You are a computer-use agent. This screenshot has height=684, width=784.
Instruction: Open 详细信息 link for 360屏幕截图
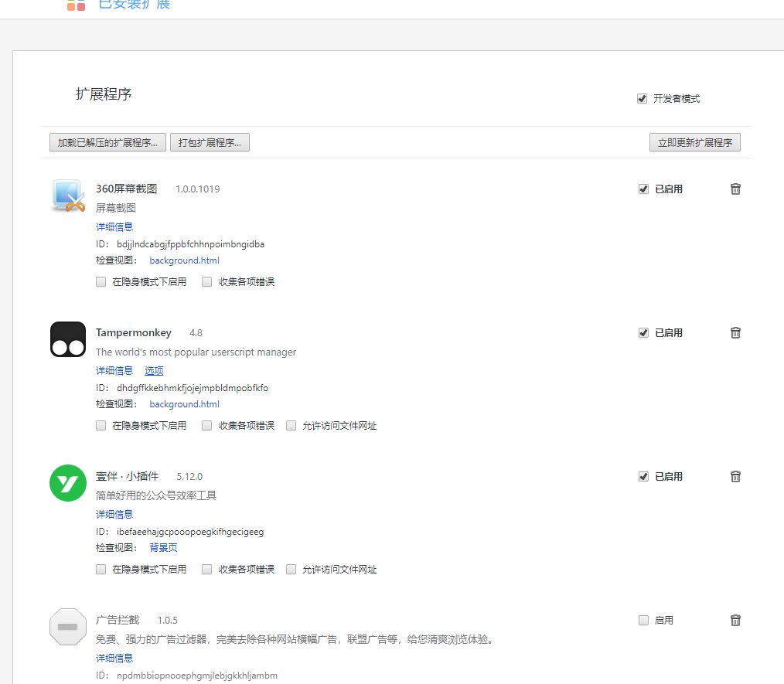[114, 226]
